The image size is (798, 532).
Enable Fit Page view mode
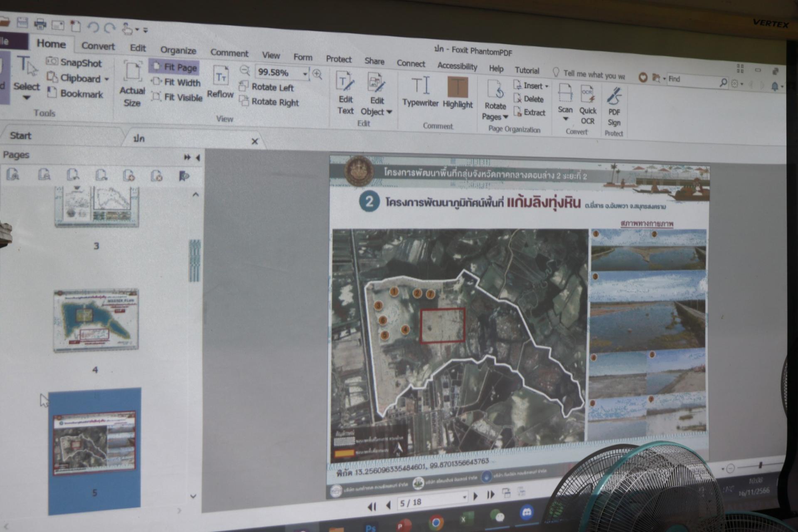coord(174,66)
